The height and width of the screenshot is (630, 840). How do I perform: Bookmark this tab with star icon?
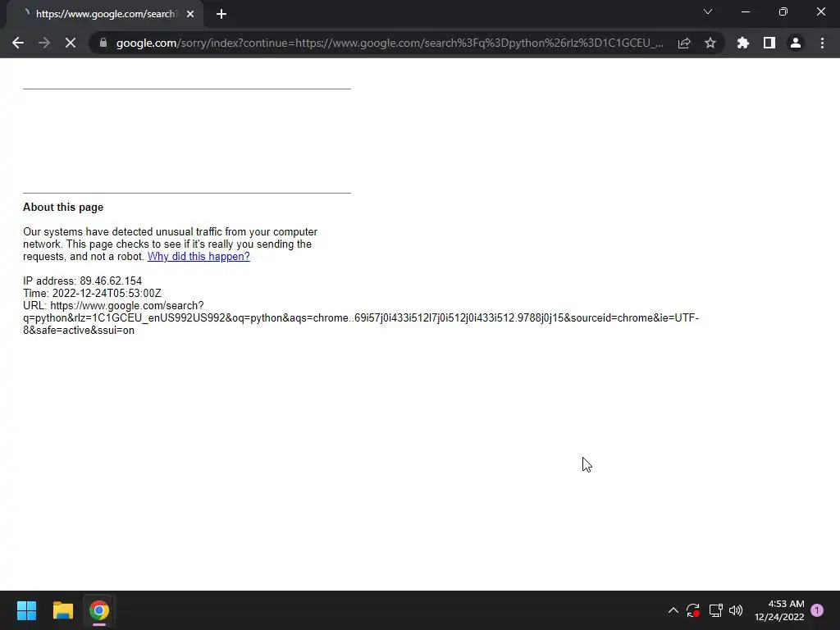(x=710, y=43)
